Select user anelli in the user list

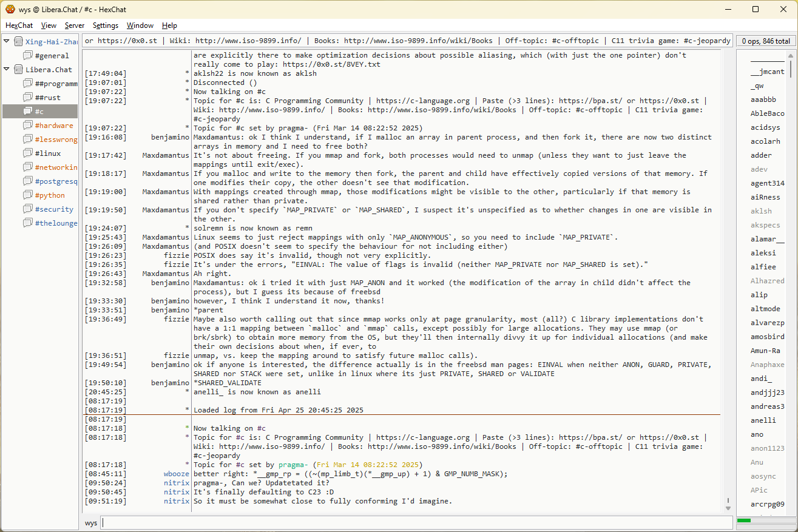(x=763, y=420)
